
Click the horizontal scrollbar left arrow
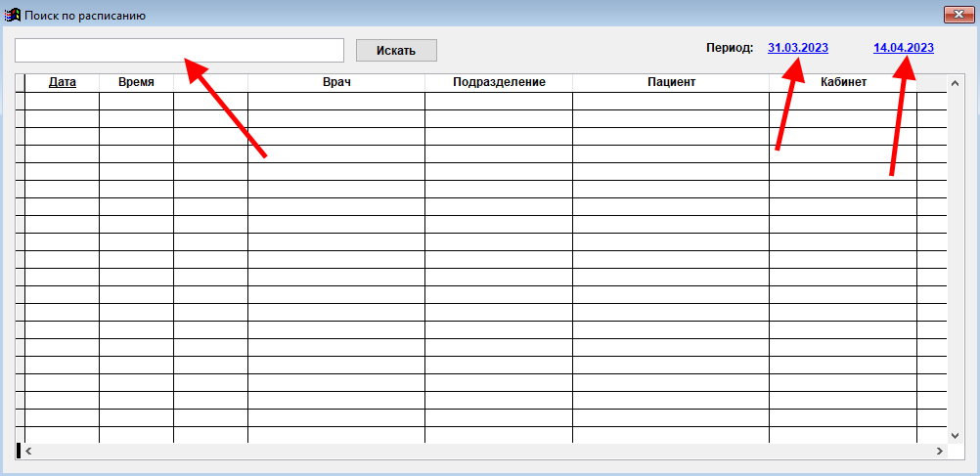27,451
